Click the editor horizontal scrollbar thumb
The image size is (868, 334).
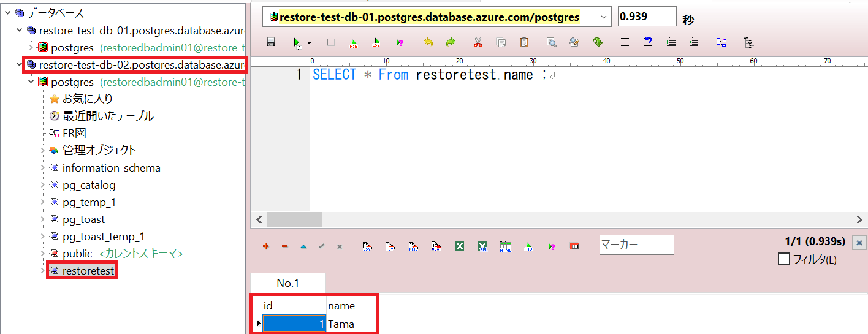click(x=294, y=219)
